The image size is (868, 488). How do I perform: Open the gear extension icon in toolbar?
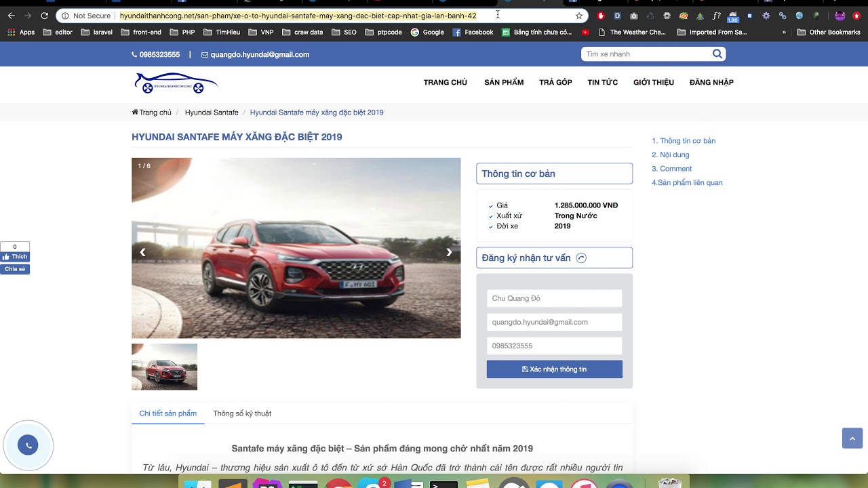click(x=667, y=16)
